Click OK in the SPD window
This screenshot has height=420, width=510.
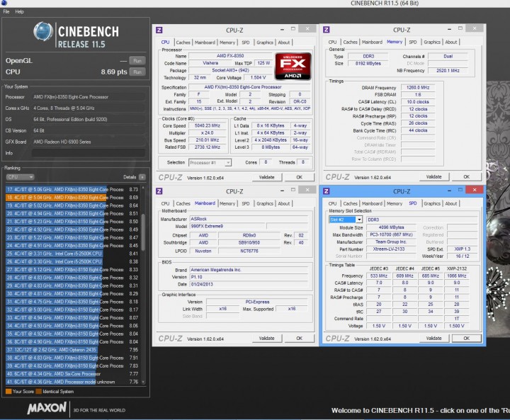[466, 339]
